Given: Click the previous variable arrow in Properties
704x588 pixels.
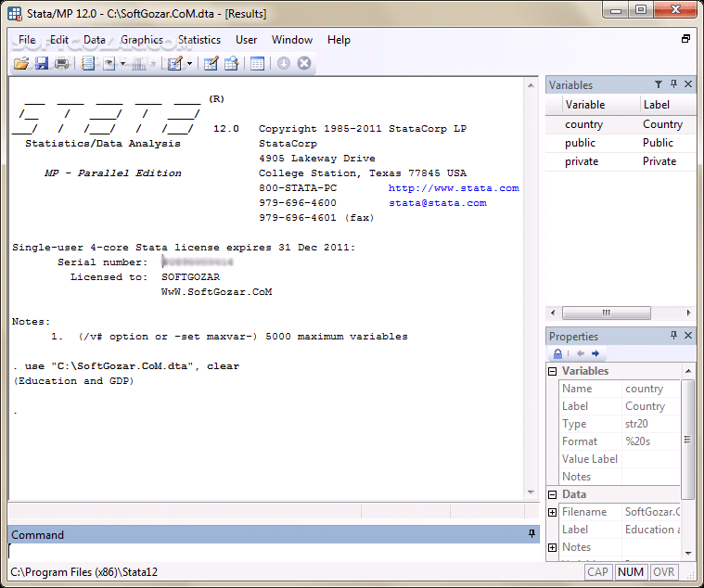Looking at the screenshot, I should (581, 353).
